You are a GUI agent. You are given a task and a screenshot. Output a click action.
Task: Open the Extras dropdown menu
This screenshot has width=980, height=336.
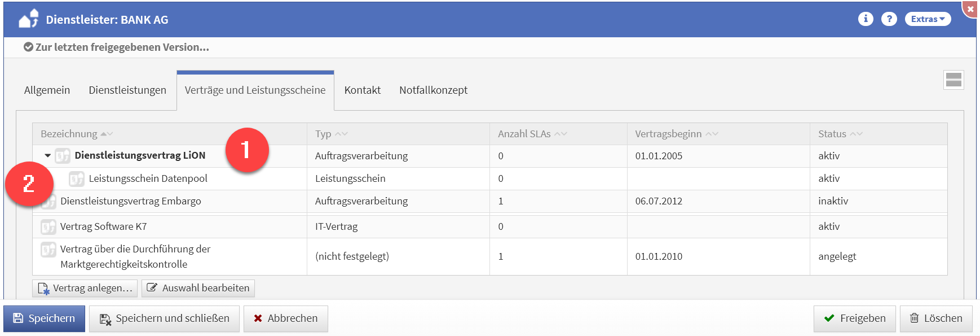pyautogui.click(x=928, y=19)
